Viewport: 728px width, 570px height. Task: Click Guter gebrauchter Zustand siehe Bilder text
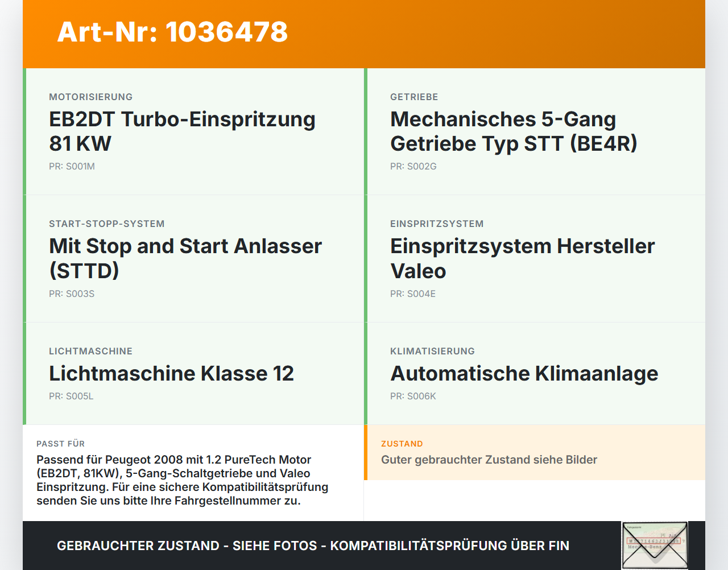pos(489,460)
